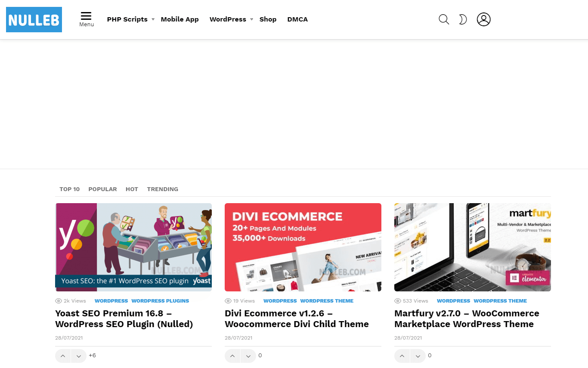The height and width of the screenshot is (368, 588).
Task: Open the user account icon
Action: 483,19
